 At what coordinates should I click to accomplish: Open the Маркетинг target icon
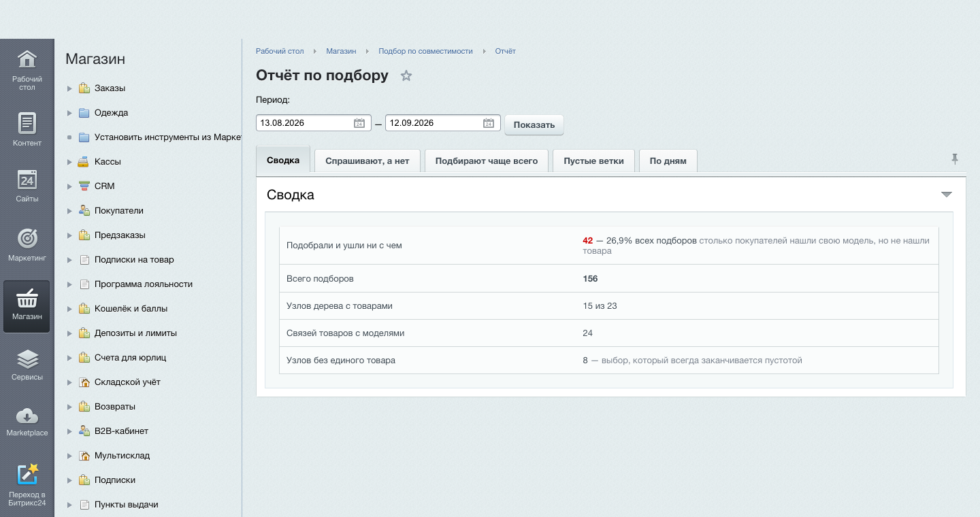pos(27,238)
